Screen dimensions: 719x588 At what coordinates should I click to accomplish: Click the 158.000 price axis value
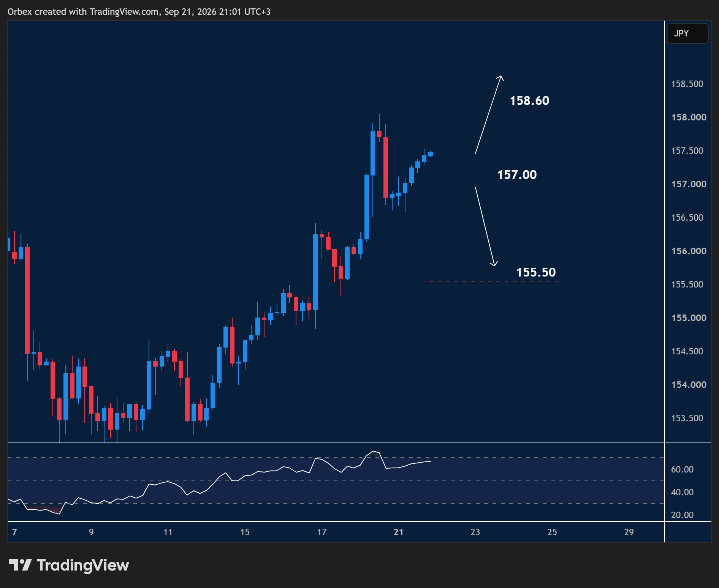coord(689,117)
